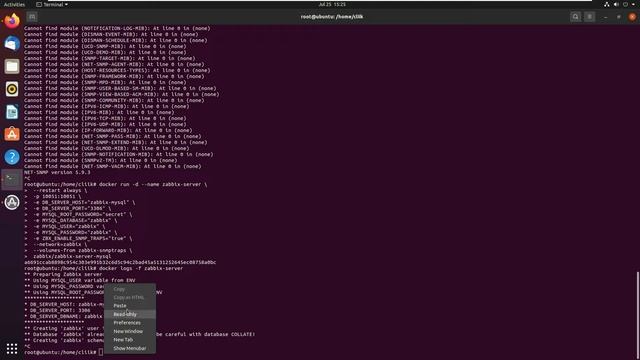Open Software Updater from the dock
The image size is (640, 360).
tap(12, 202)
